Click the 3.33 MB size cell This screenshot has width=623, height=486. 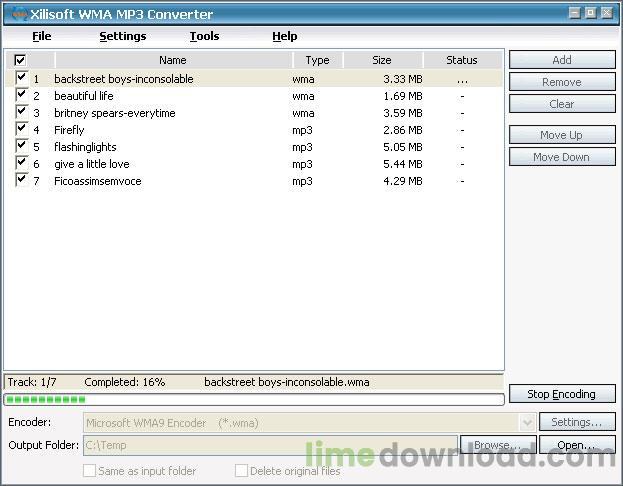click(x=402, y=79)
